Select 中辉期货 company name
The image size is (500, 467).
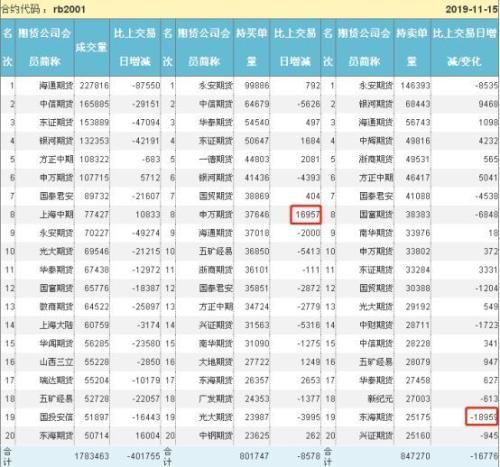[376, 141]
